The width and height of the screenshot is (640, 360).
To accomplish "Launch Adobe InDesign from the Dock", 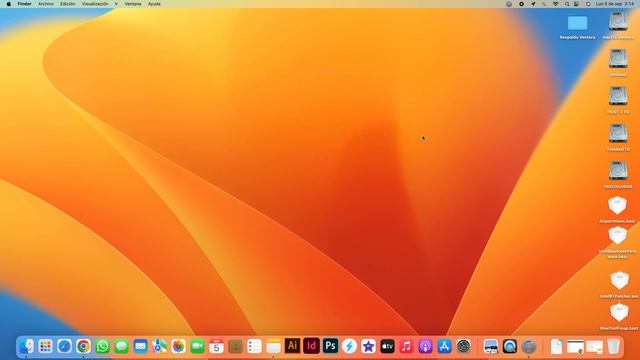I will coord(311,346).
